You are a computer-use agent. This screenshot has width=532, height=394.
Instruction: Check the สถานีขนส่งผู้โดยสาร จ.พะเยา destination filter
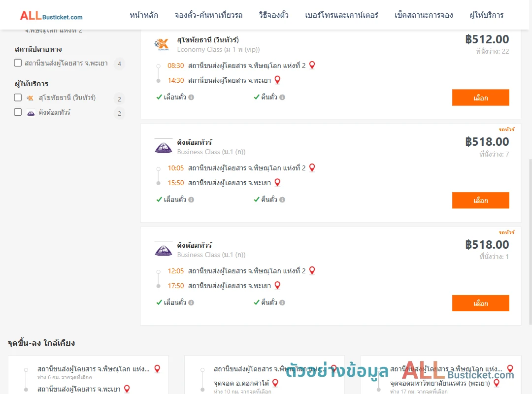coord(18,63)
